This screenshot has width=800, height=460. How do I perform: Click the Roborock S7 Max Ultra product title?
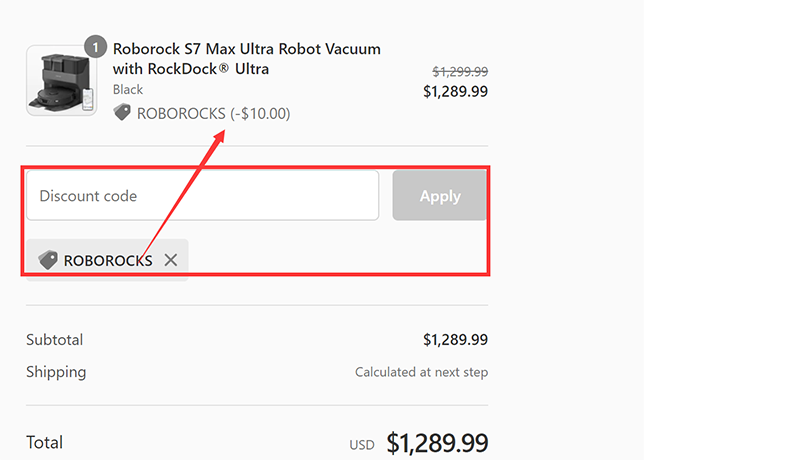(x=246, y=59)
